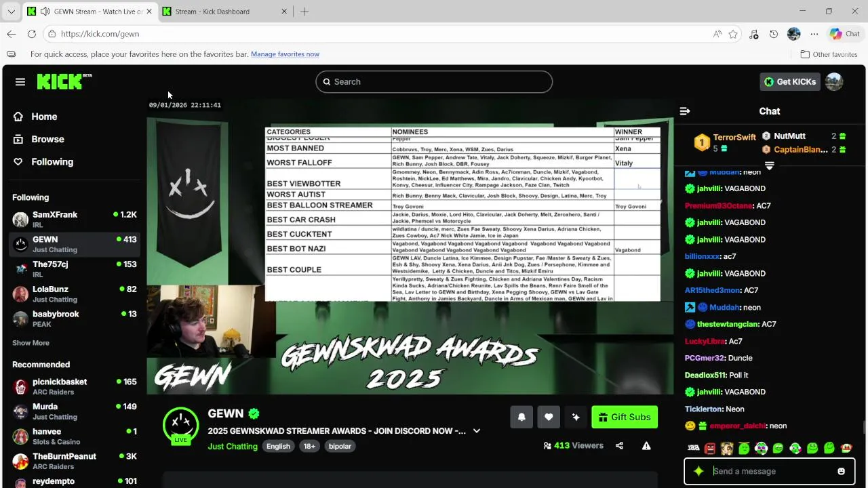Toggle the notification bell for GEWN
868x488 pixels.
coord(521,417)
